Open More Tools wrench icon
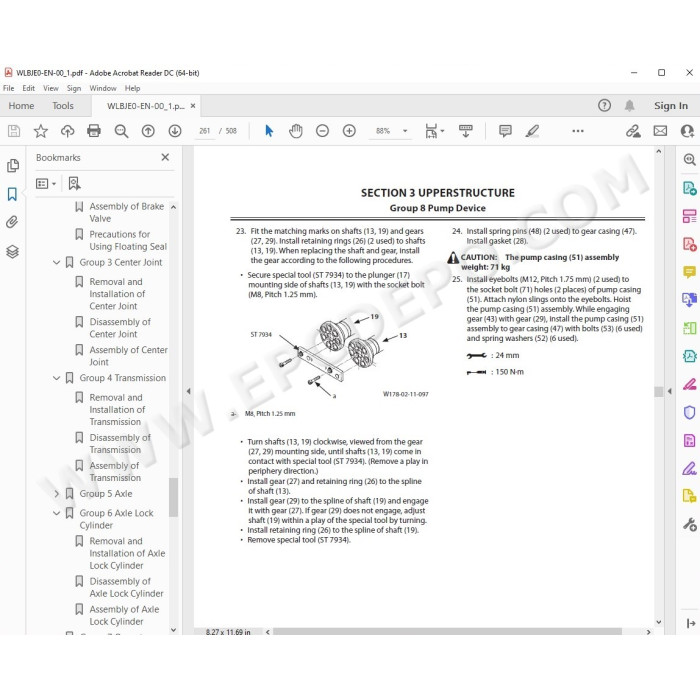 point(690,524)
